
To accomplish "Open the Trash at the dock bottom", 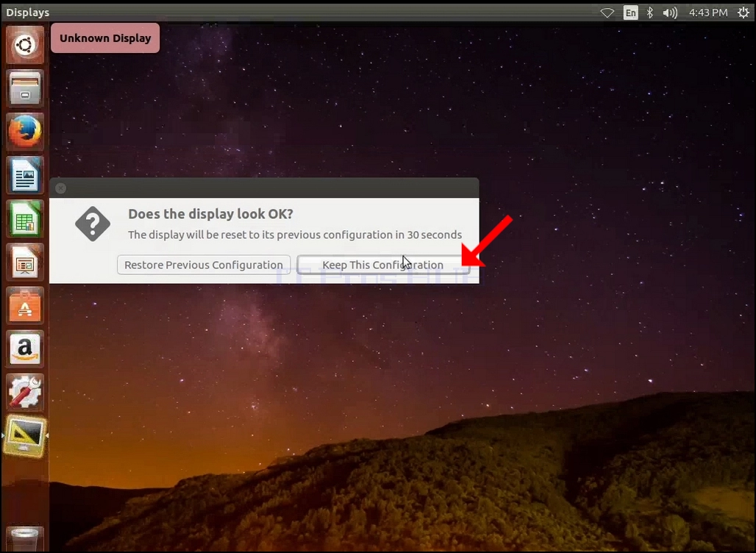I will tap(25, 540).
